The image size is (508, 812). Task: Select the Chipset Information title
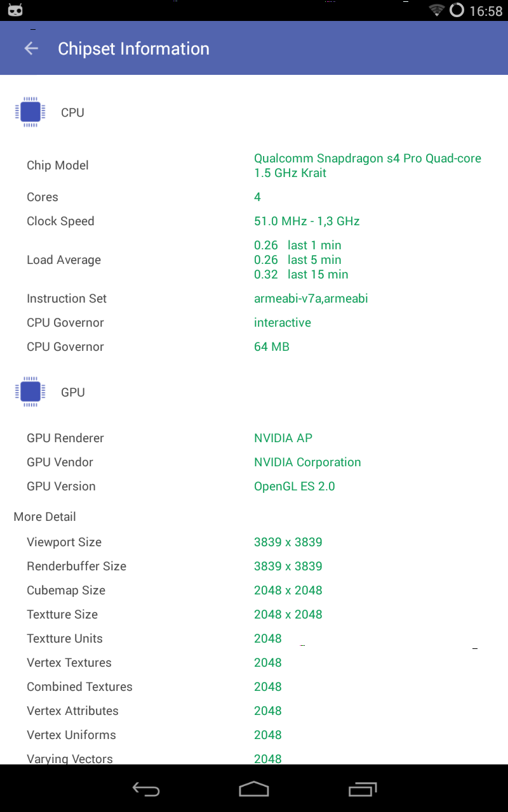[133, 48]
